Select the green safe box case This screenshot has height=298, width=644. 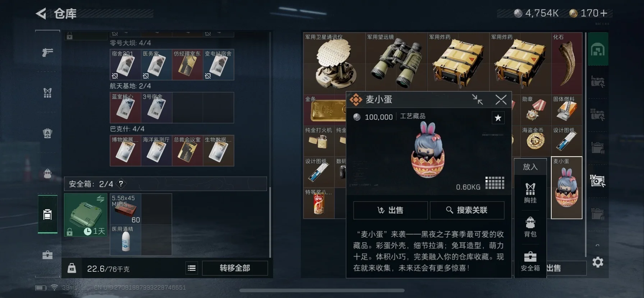click(86, 215)
